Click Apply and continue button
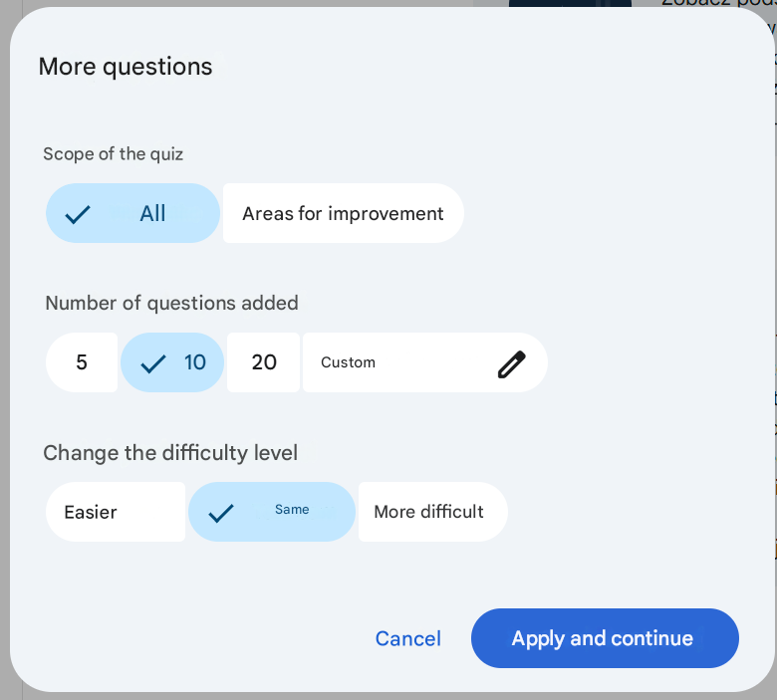This screenshot has height=700, width=777. 605,638
